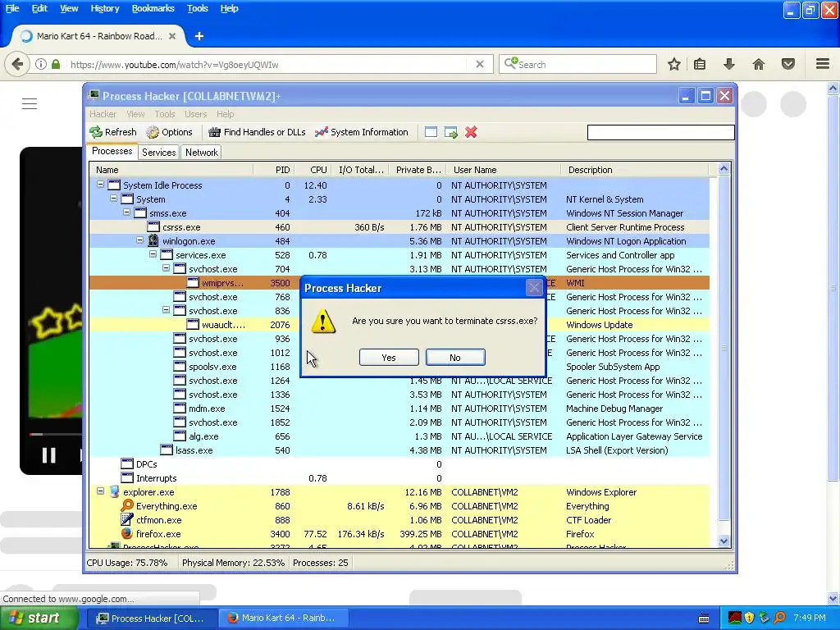Confirm termination with the Yes button

click(389, 358)
